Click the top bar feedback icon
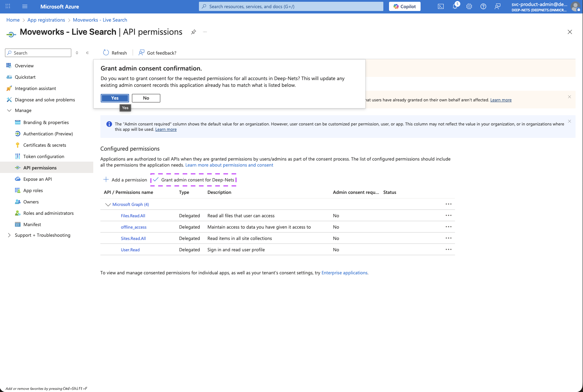The image size is (583, 392). point(498,6)
